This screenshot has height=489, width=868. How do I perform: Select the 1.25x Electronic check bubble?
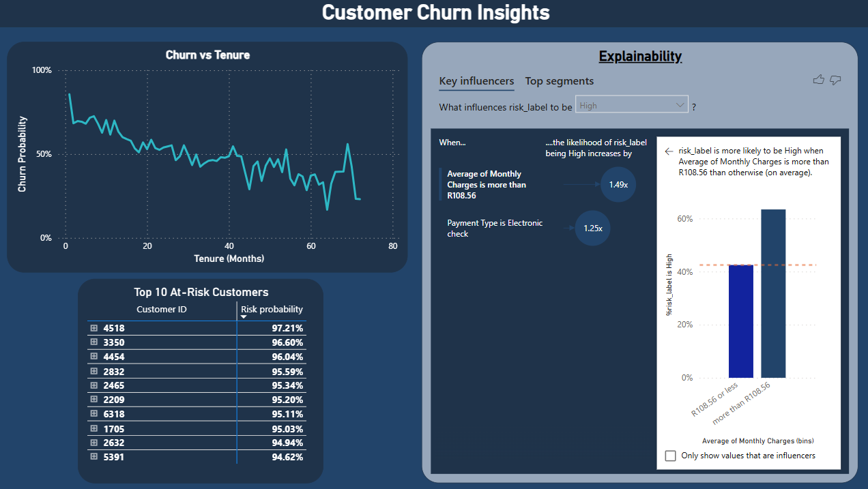[592, 228]
